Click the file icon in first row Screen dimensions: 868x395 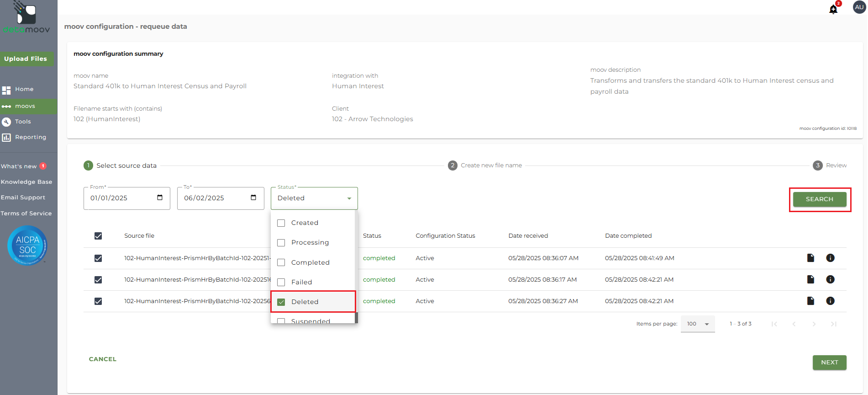click(x=810, y=258)
